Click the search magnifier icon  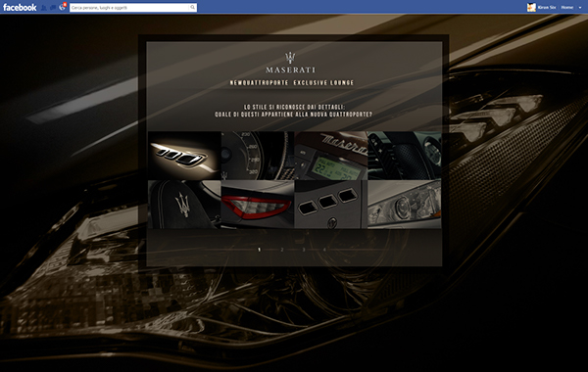point(192,7)
